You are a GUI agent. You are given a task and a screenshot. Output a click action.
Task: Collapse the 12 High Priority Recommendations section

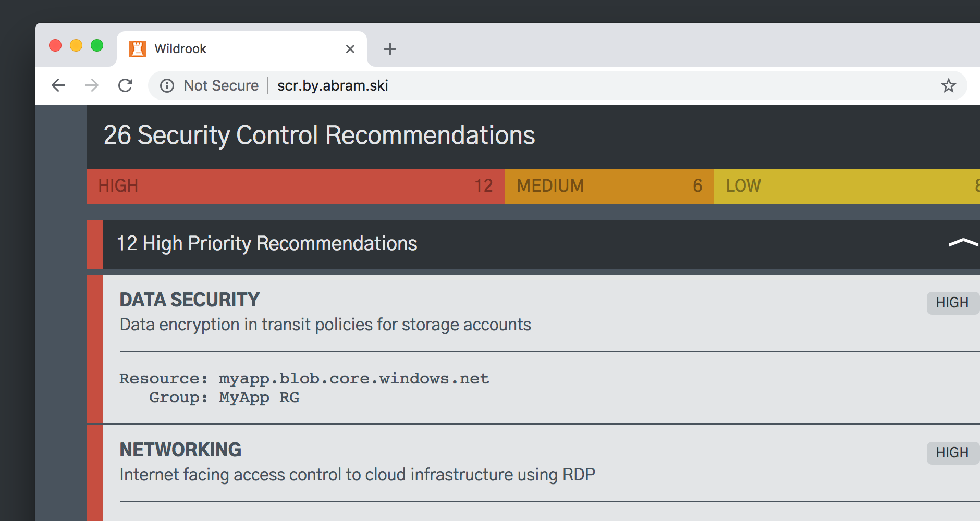963,243
